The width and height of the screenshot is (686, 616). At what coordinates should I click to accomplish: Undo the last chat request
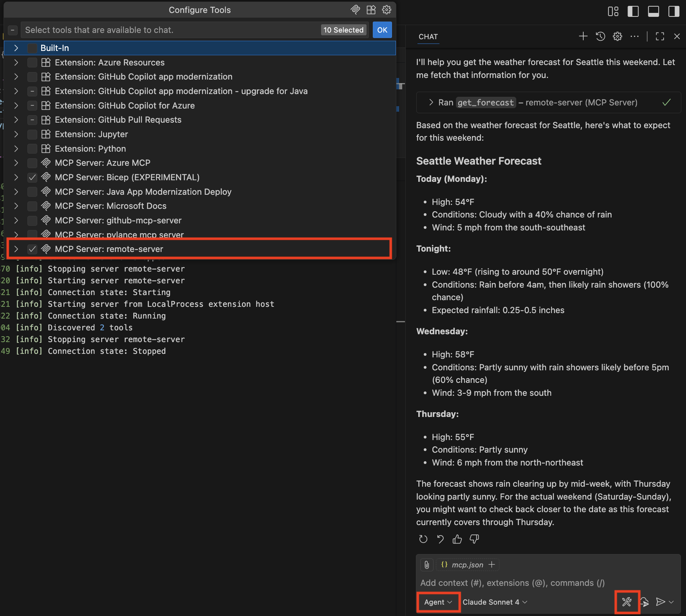(440, 539)
